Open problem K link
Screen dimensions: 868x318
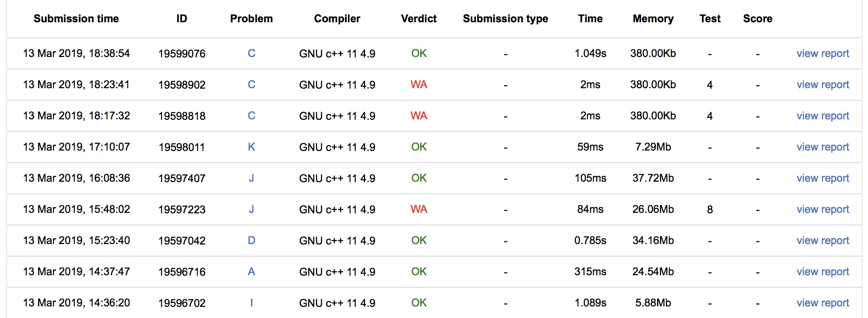(x=251, y=147)
